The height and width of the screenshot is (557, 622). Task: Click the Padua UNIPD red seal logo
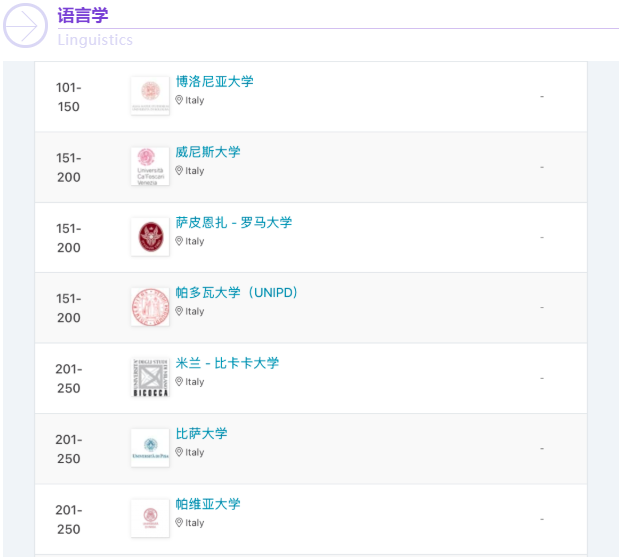click(x=150, y=307)
